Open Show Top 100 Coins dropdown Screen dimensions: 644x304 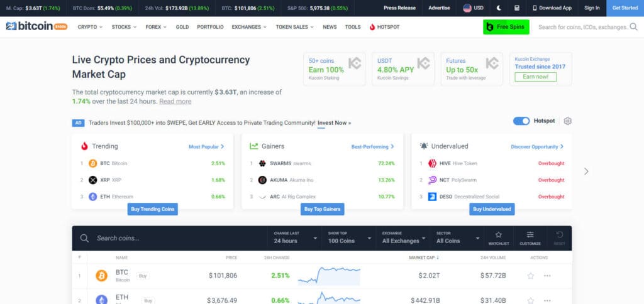point(349,238)
